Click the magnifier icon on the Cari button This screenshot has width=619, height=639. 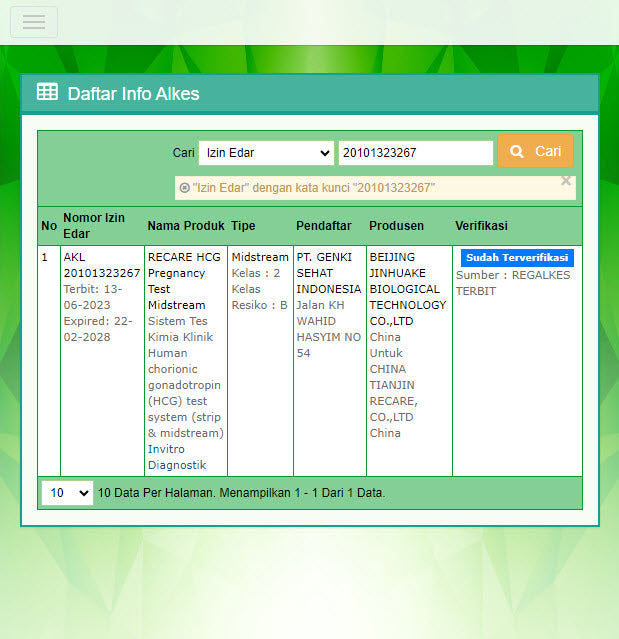[517, 152]
